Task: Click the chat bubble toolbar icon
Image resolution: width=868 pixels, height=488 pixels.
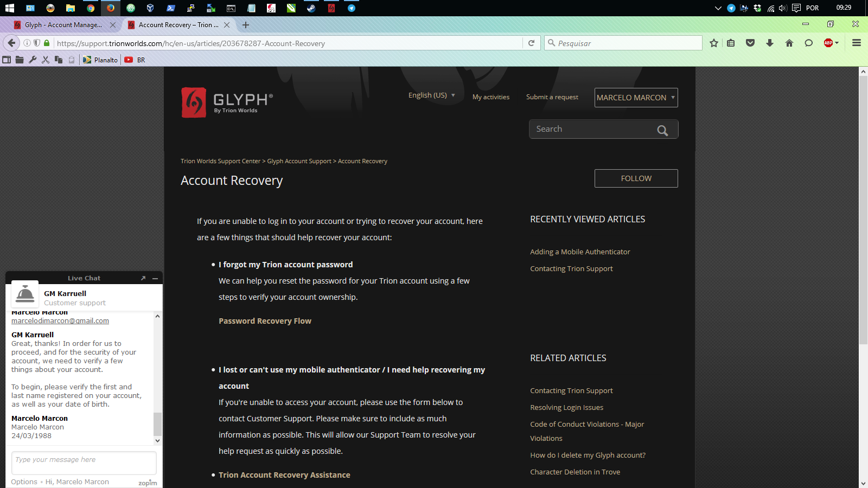Action: click(809, 43)
